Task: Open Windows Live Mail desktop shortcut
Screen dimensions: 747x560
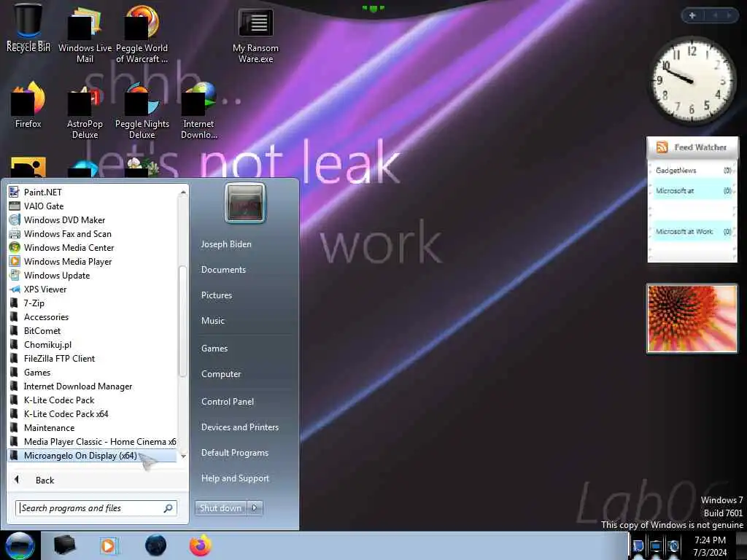Action: (x=85, y=34)
